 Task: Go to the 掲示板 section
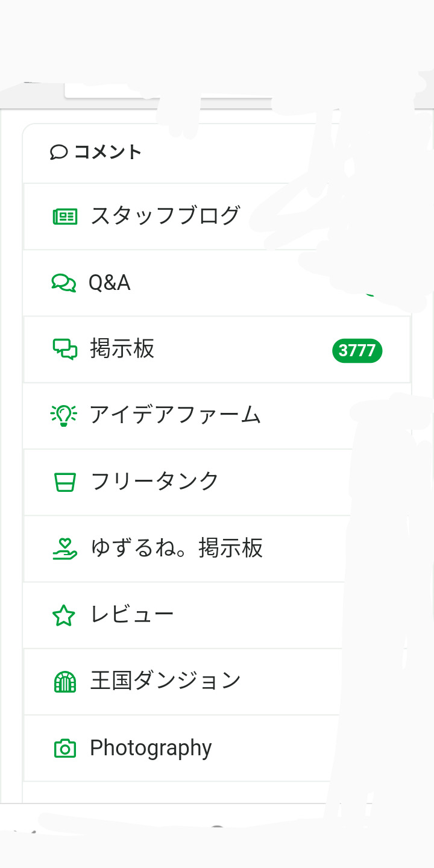[x=122, y=349]
